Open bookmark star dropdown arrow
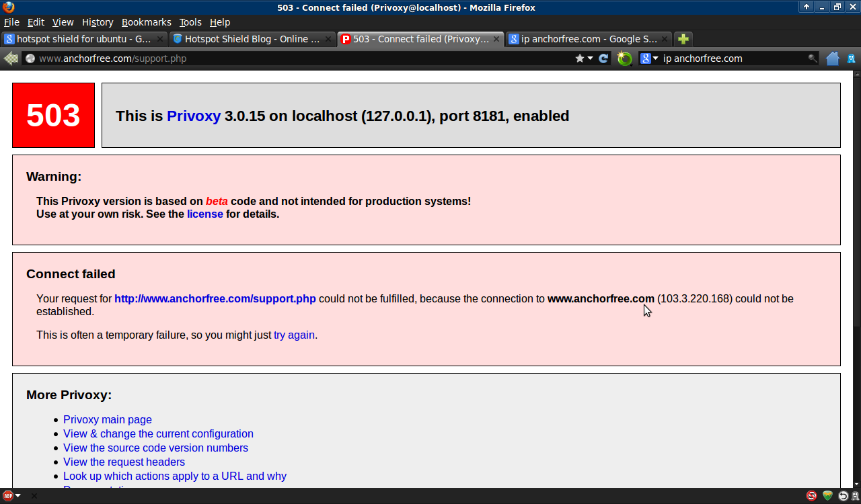861x504 pixels. [x=591, y=58]
